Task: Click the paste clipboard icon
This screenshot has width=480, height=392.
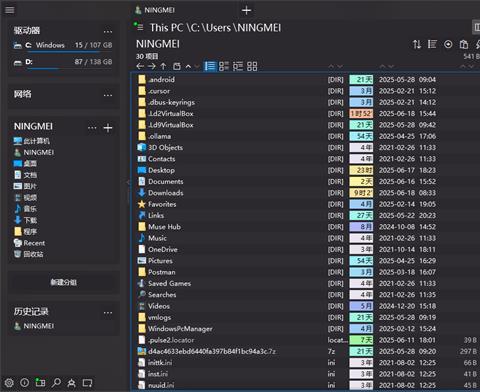Action: click(x=464, y=44)
